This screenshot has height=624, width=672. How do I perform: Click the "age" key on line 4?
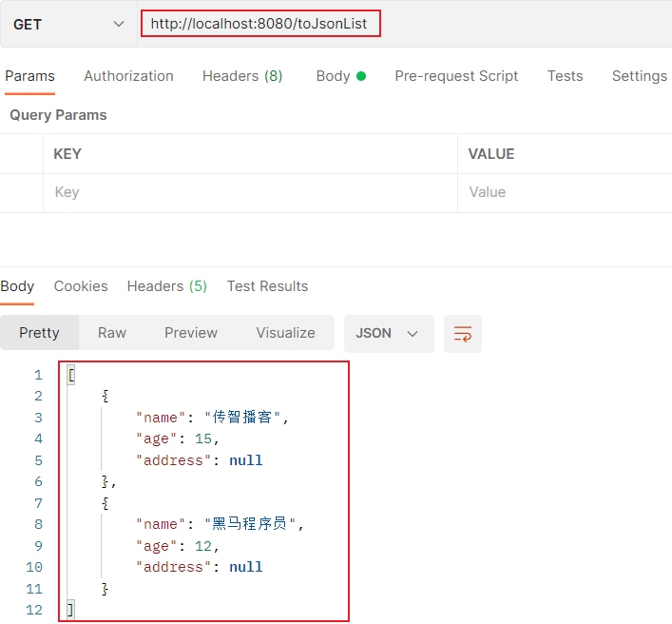pos(156,439)
